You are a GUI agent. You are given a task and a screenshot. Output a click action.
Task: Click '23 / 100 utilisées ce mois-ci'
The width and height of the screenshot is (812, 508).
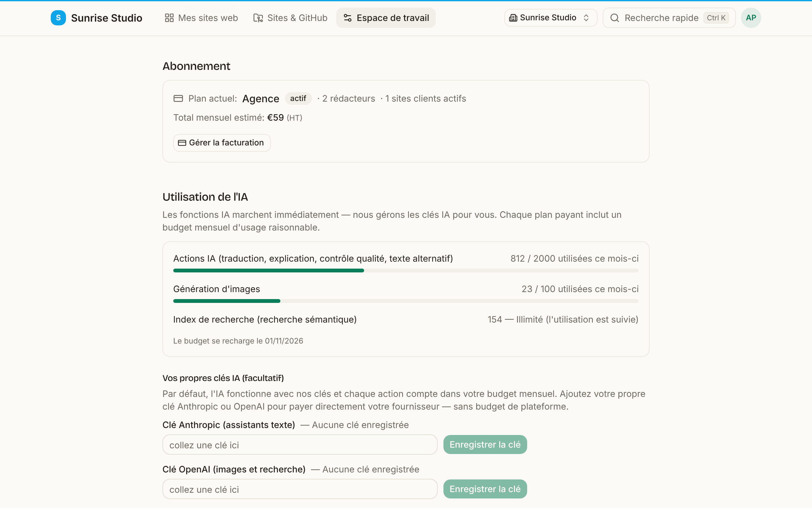[x=580, y=289]
